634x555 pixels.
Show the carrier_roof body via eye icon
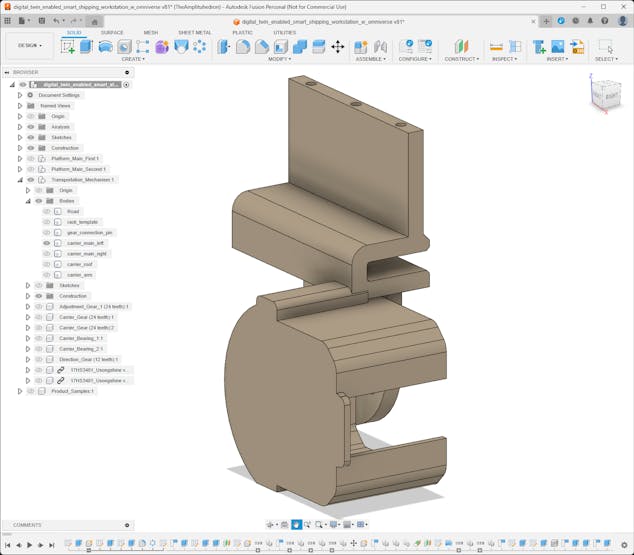47,264
